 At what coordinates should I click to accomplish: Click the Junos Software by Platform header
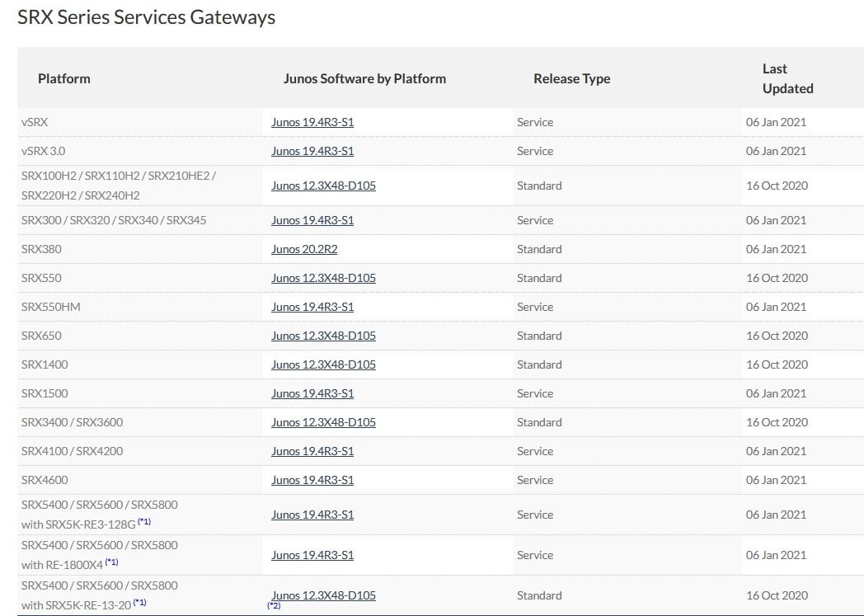364,79
